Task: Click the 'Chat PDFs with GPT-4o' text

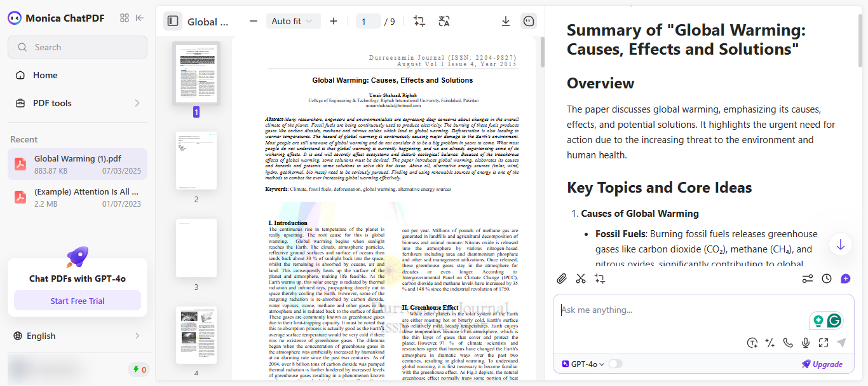Action: pos(78,279)
